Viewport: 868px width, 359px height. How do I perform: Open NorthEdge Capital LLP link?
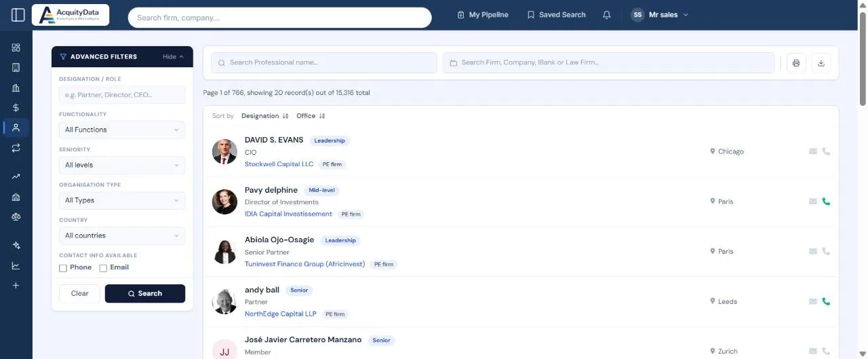click(x=281, y=314)
